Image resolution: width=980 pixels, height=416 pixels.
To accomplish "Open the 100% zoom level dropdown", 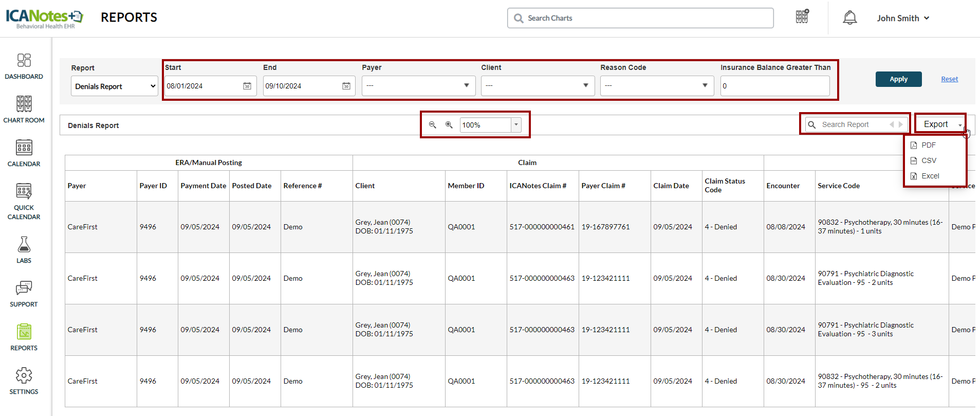I will point(516,124).
